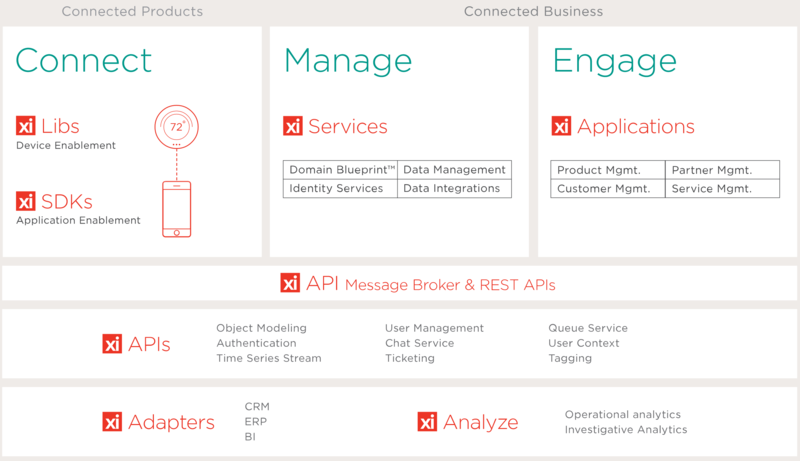Click the xi logo beside Adapters
The image size is (800, 461).
[112, 422]
